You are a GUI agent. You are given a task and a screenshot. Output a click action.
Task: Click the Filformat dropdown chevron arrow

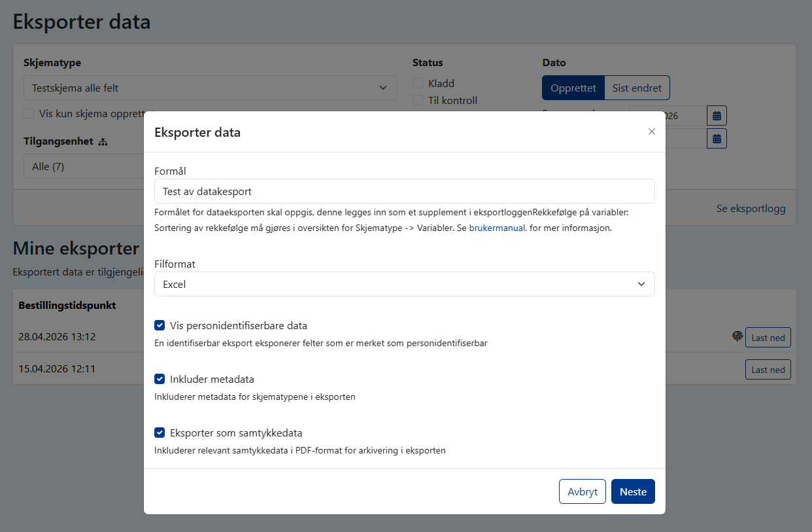click(x=641, y=284)
